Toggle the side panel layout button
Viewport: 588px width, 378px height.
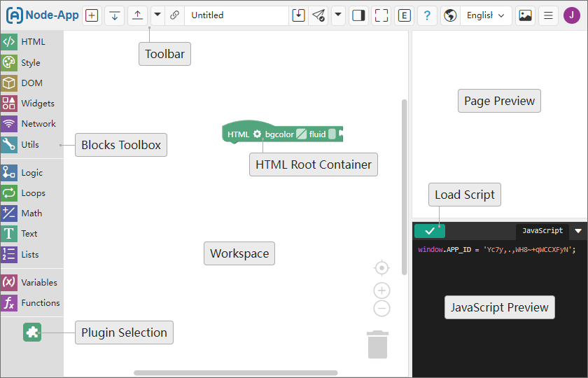coord(358,15)
